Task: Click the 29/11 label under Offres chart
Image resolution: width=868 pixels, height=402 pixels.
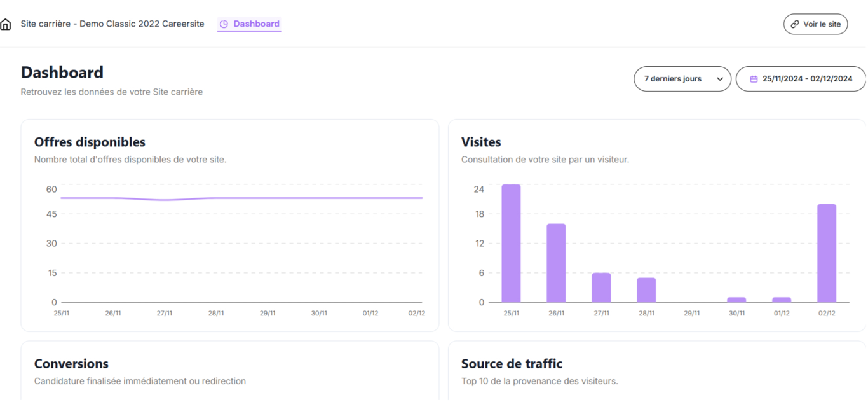Action: pos(268,314)
